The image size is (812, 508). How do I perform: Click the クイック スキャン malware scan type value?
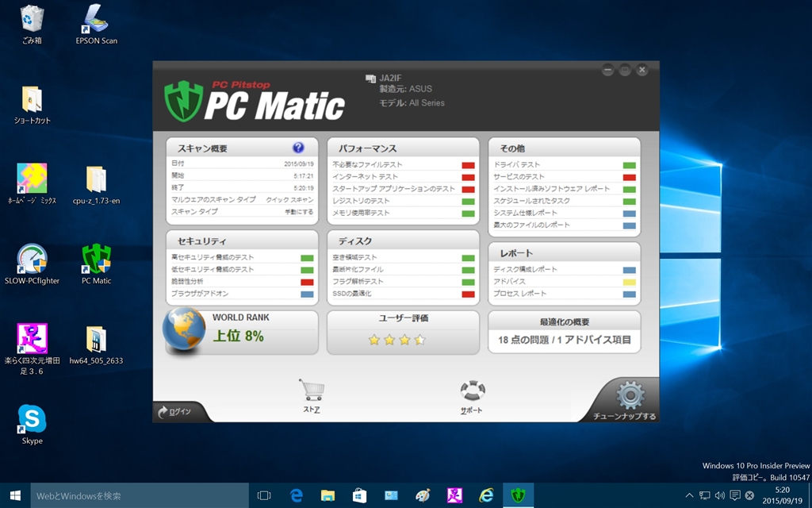289,199
